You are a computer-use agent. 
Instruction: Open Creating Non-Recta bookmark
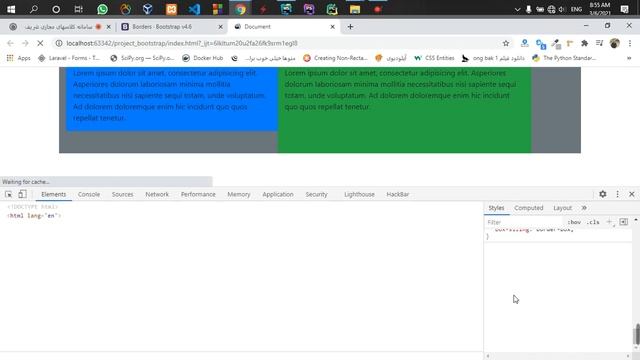(x=335, y=58)
